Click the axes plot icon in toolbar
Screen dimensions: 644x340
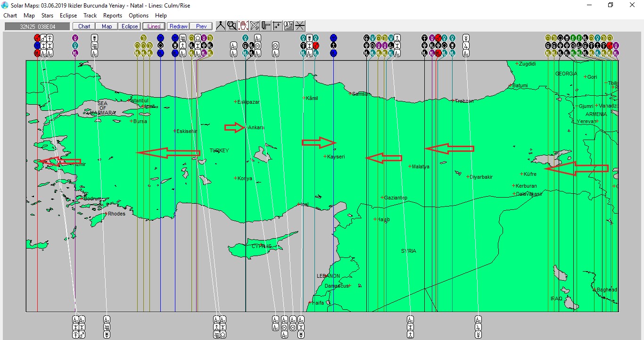tap(277, 26)
